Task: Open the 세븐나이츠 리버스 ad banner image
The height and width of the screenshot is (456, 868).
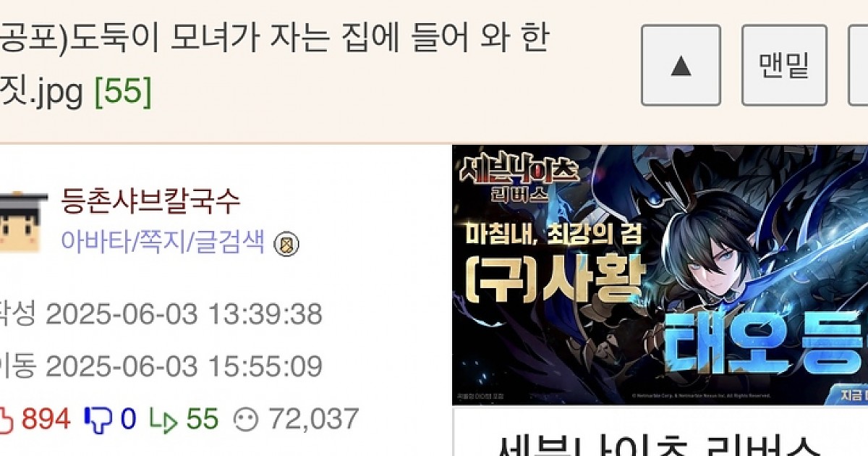Action: 660,275
